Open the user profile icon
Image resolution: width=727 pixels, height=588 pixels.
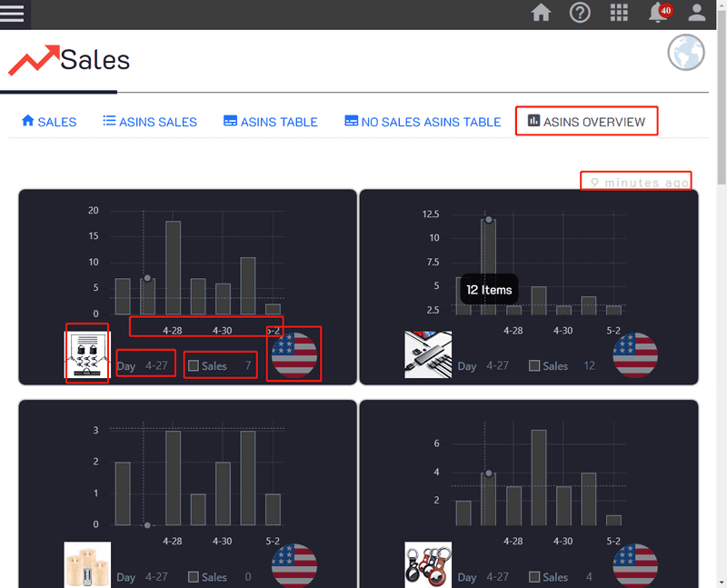(695, 14)
